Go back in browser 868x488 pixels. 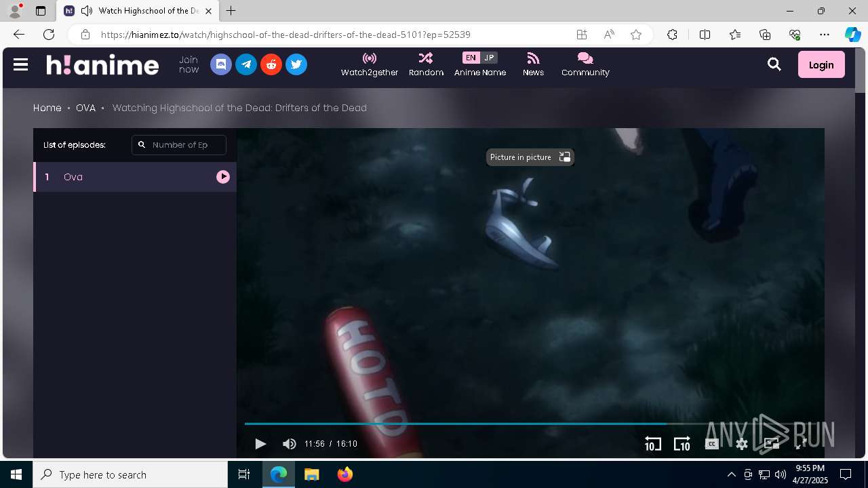pos(19,35)
